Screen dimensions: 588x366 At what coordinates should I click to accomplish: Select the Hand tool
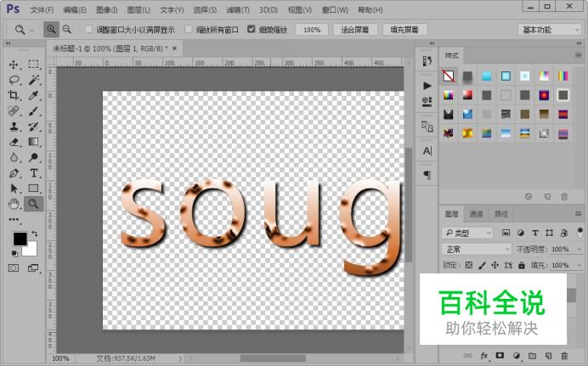(x=14, y=204)
